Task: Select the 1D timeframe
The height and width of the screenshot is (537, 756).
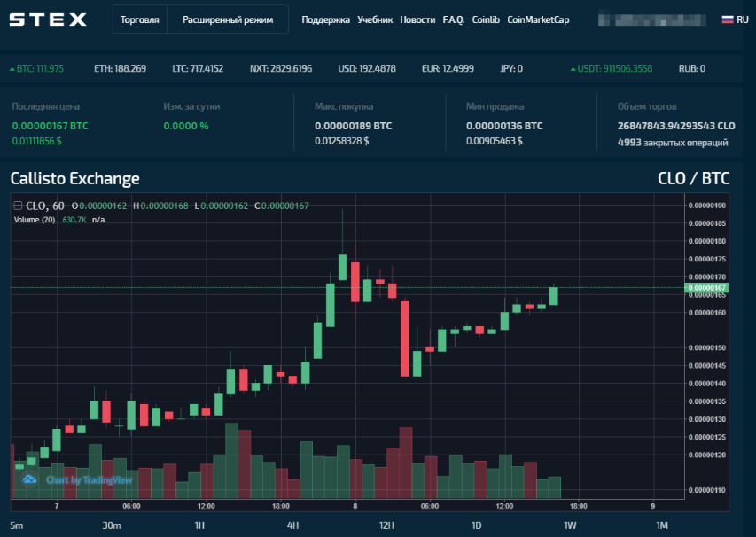Action: tap(476, 525)
